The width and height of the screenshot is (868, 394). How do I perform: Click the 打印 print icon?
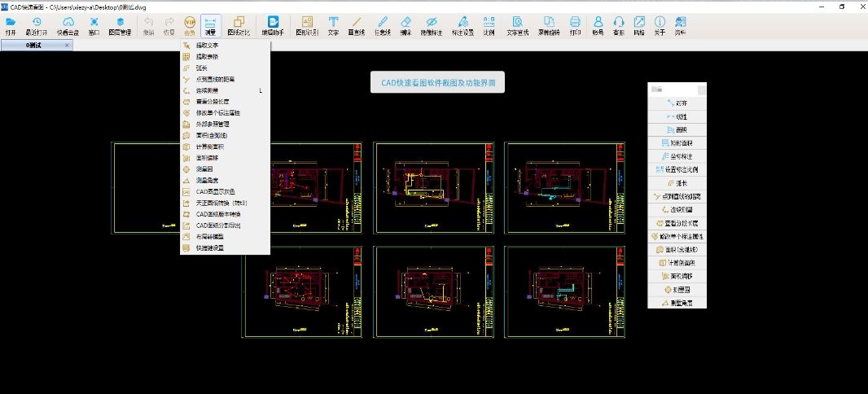click(575, 26)
